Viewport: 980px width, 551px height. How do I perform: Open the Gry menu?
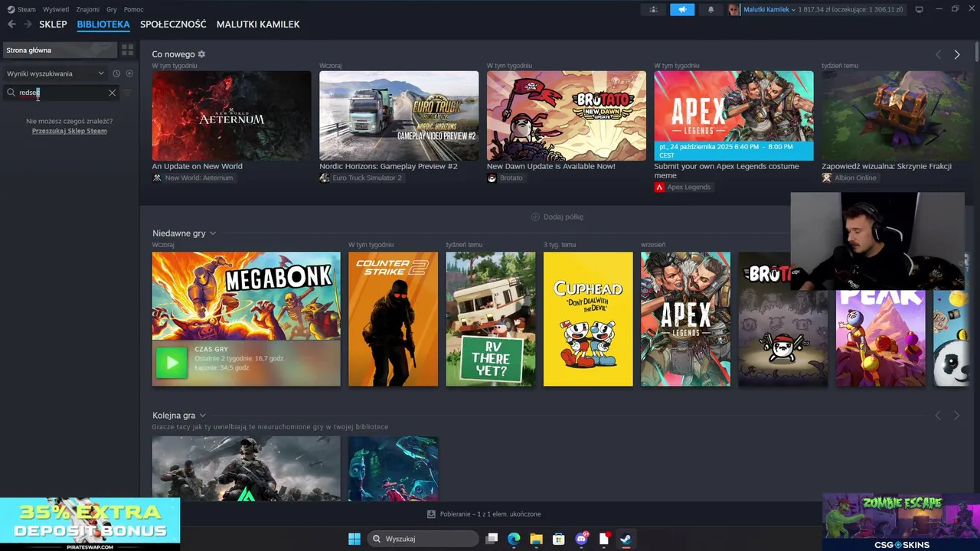[112, 9]
